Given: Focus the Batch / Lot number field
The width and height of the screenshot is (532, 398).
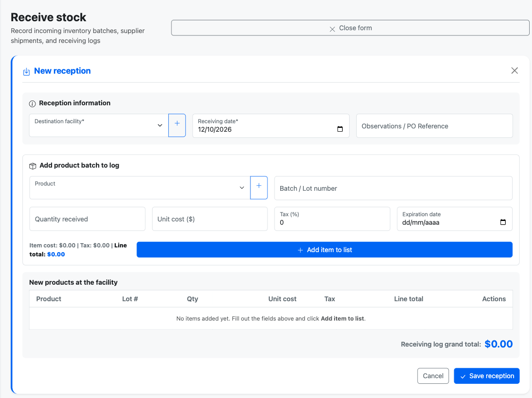Looking at the screenshot, I should pos(393,188).
